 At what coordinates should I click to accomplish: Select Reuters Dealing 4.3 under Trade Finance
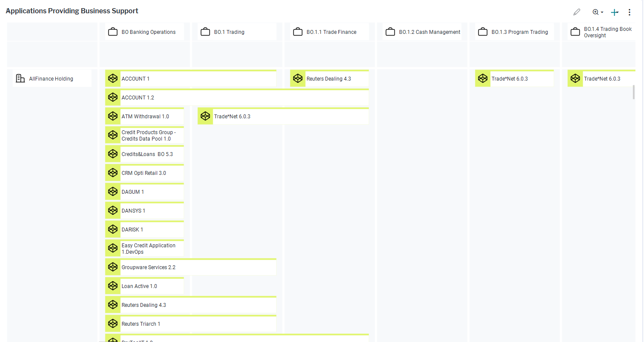[329, 79]
